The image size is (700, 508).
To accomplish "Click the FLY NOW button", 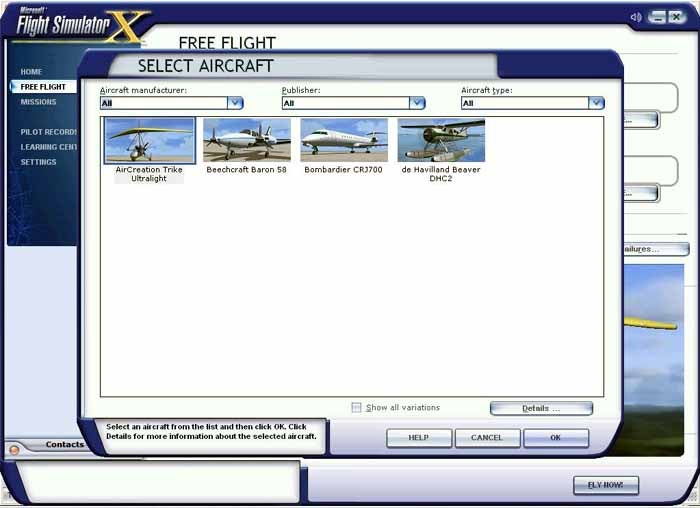I will pyautogui.click(x=606, y=485).
